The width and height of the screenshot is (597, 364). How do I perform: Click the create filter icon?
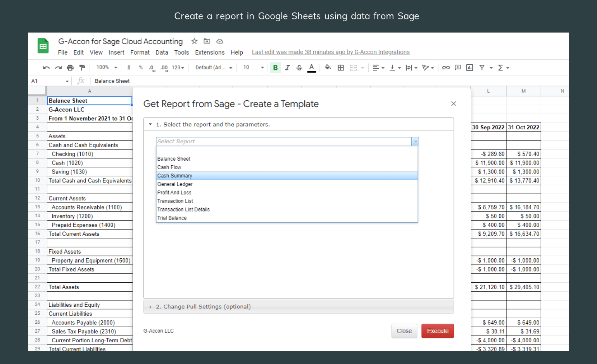pyautogui.click(x=482, y=68)
